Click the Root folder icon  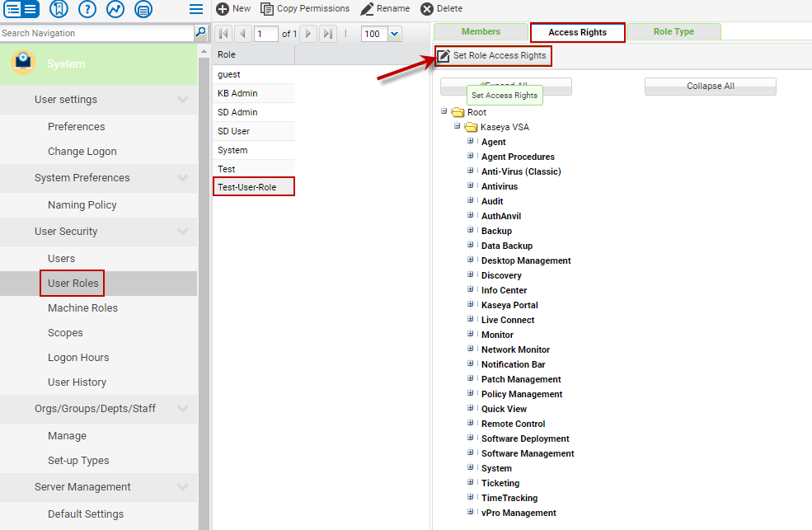click(458, 112)
